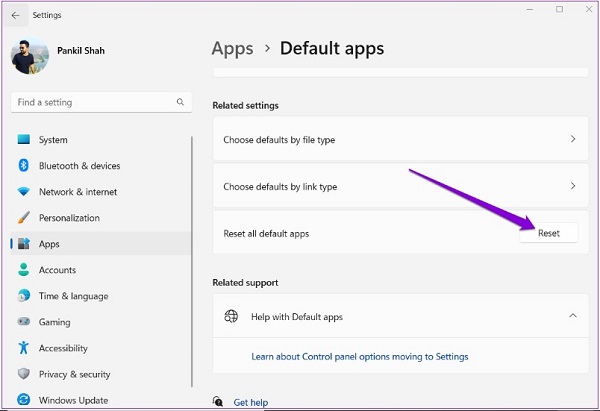The image size is (600, 411).
Task: Click the Gaming controller icon
Action: [24, 321]
